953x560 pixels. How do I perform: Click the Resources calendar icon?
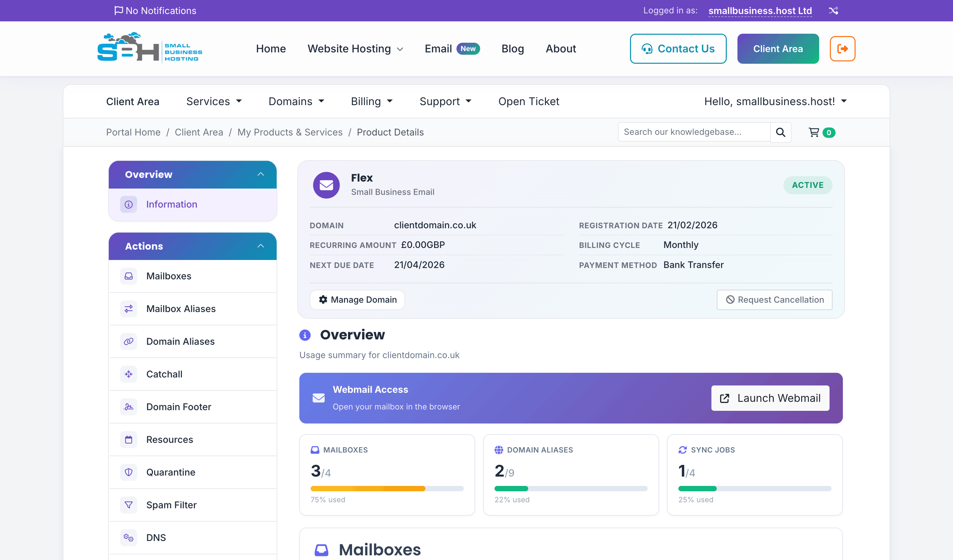[128, 440]
